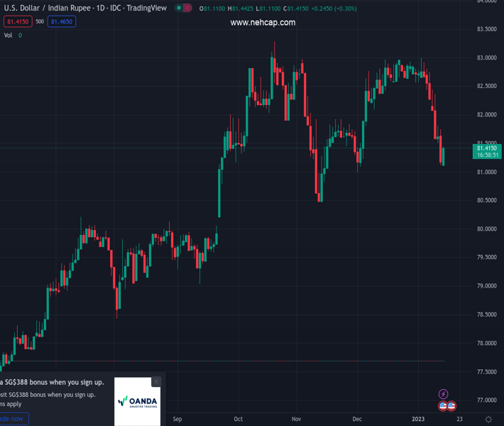This screenshot has height=426, width=504.
Task: Click the www.nehcap.com watermark text
Action: point(263,22)
